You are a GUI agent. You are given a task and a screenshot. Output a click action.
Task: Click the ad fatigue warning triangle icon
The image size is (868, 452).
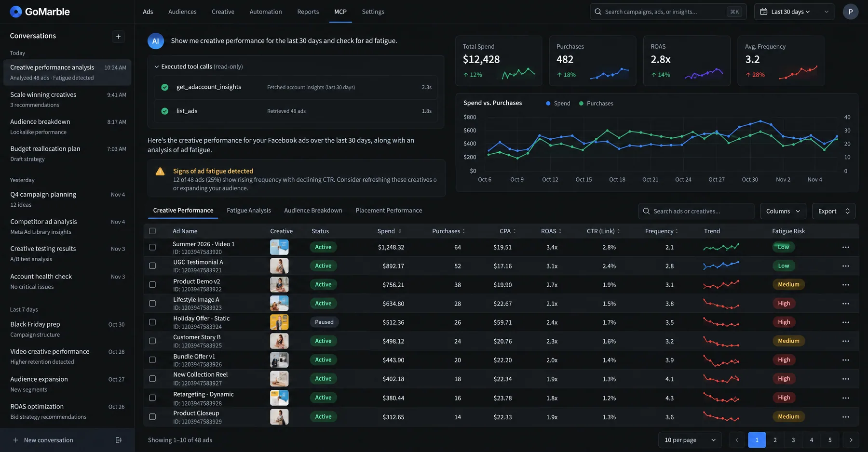click(160, 172)
